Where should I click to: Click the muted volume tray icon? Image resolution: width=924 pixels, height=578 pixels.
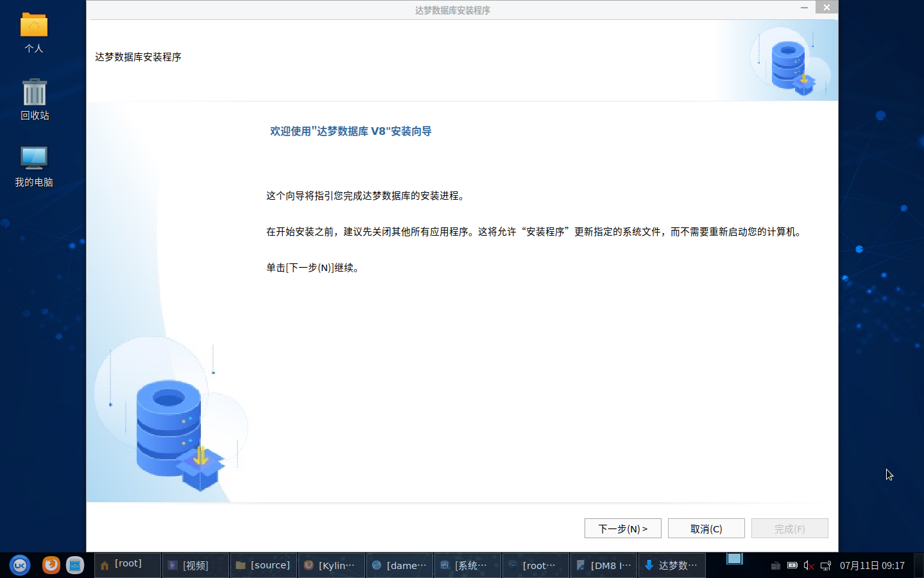(809, 566)
